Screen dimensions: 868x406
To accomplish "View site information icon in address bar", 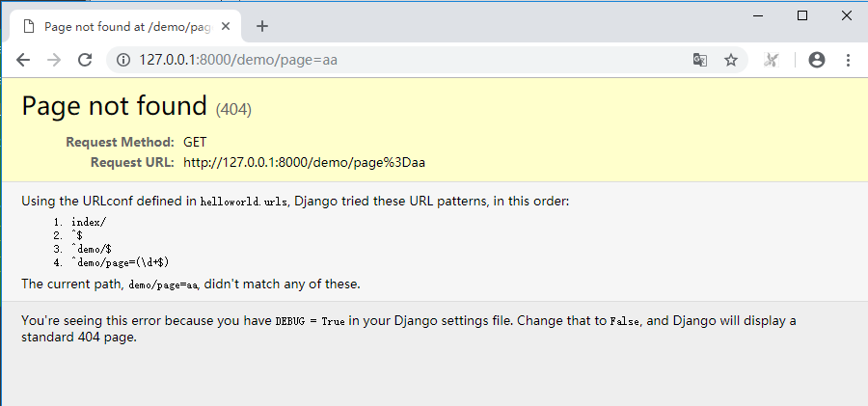I will coord(122,60).
